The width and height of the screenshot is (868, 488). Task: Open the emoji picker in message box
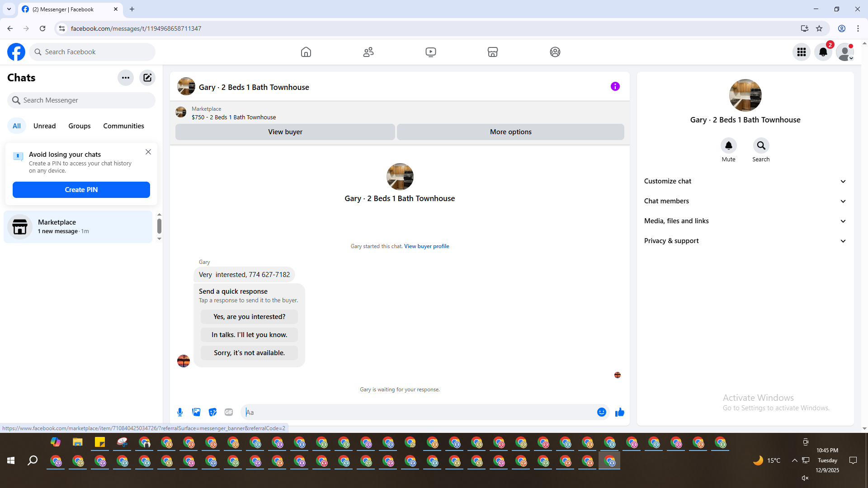coord(601,412)
